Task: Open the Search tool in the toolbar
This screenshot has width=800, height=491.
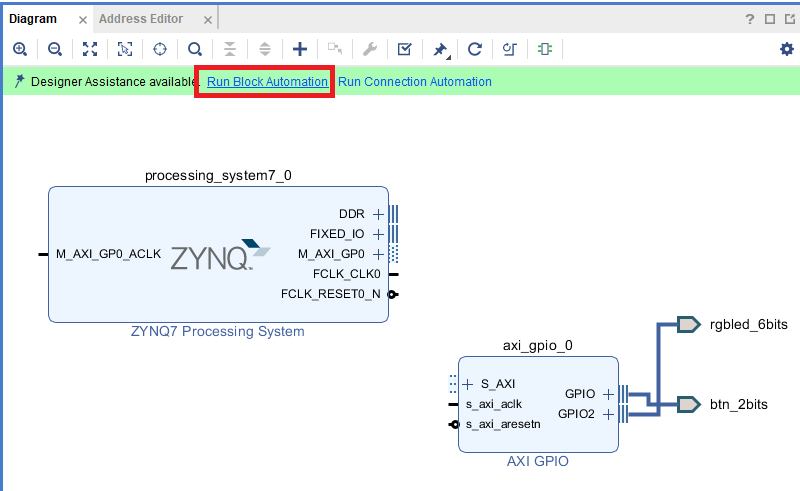Action: [195, 48]
